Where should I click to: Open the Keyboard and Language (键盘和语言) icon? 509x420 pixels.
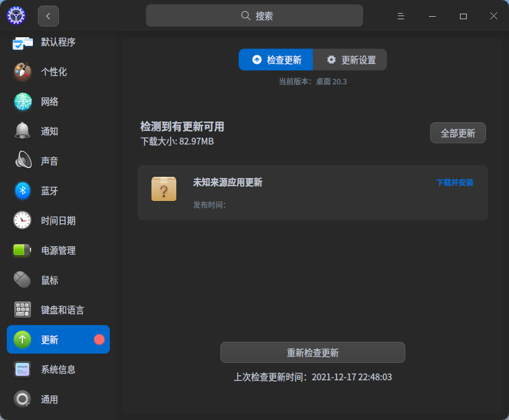22,310
